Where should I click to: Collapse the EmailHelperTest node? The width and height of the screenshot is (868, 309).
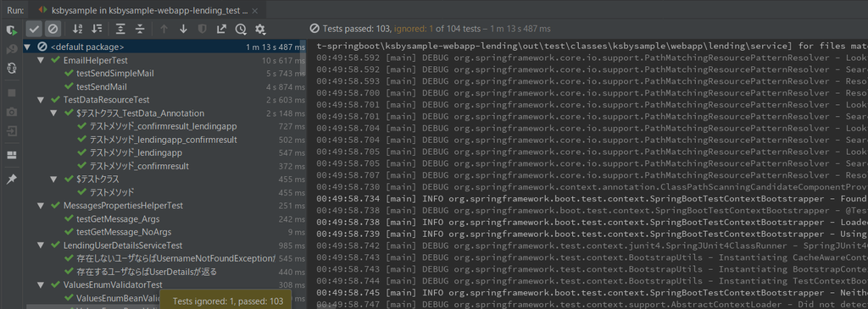tap(41, 60)
